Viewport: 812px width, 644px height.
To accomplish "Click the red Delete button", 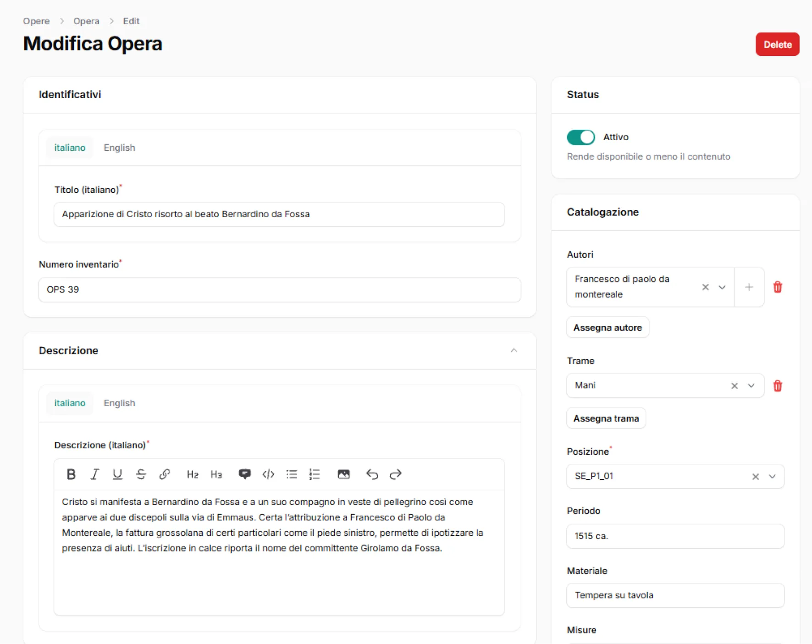I will tap(777, 44).
